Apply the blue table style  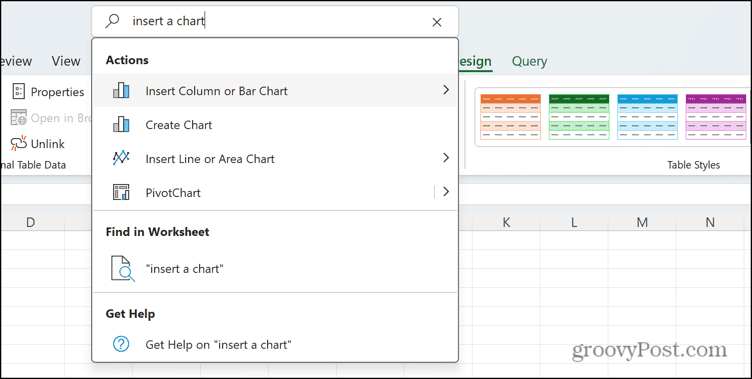647,117
